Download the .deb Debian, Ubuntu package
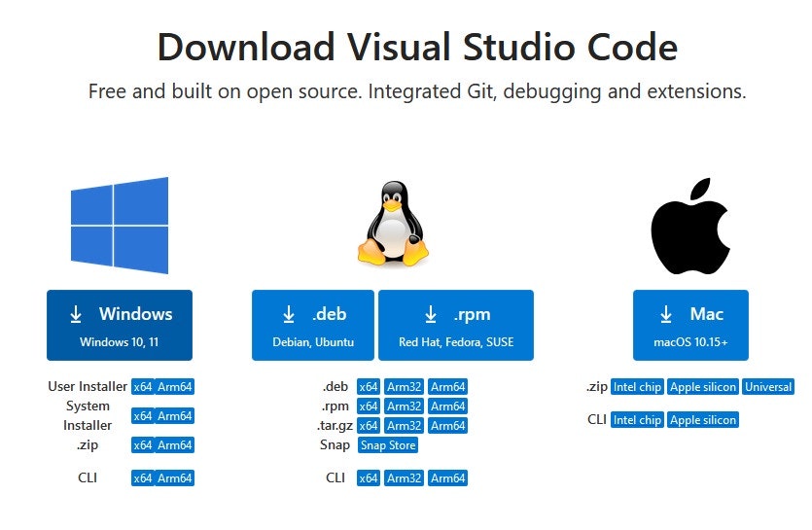Screen dimensions: 812x530 coord(313,326)
